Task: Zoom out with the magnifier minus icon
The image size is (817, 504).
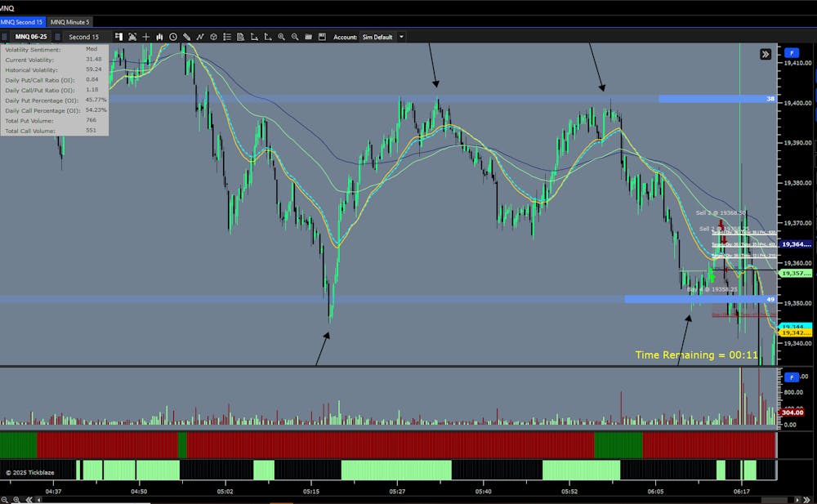Action: [294, 37]
